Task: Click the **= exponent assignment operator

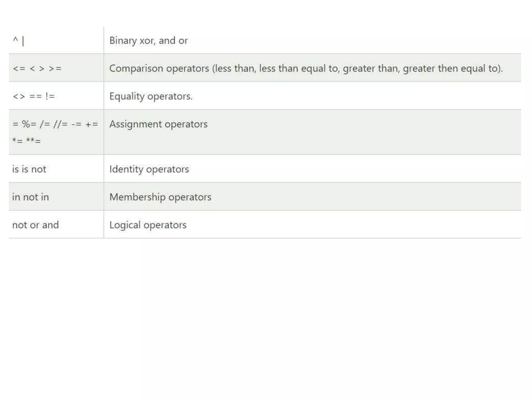Action: (x=33, y=141)
